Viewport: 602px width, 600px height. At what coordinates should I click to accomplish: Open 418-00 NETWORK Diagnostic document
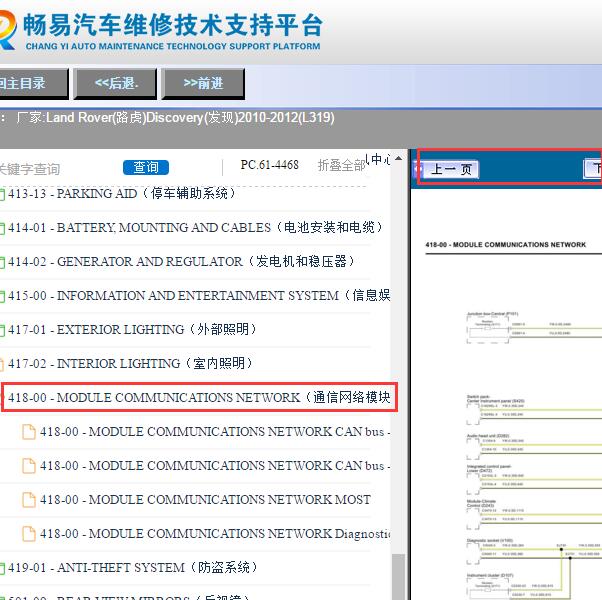pos(215,534)
